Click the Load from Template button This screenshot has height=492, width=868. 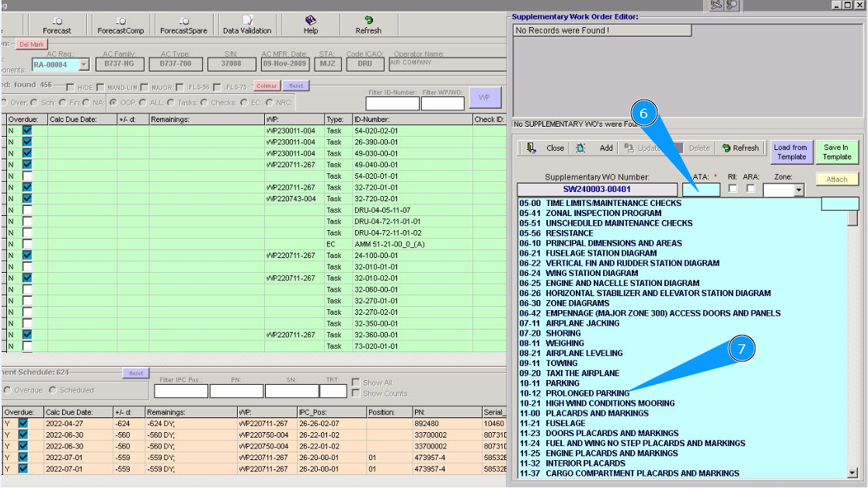click(x=790, y=152)
